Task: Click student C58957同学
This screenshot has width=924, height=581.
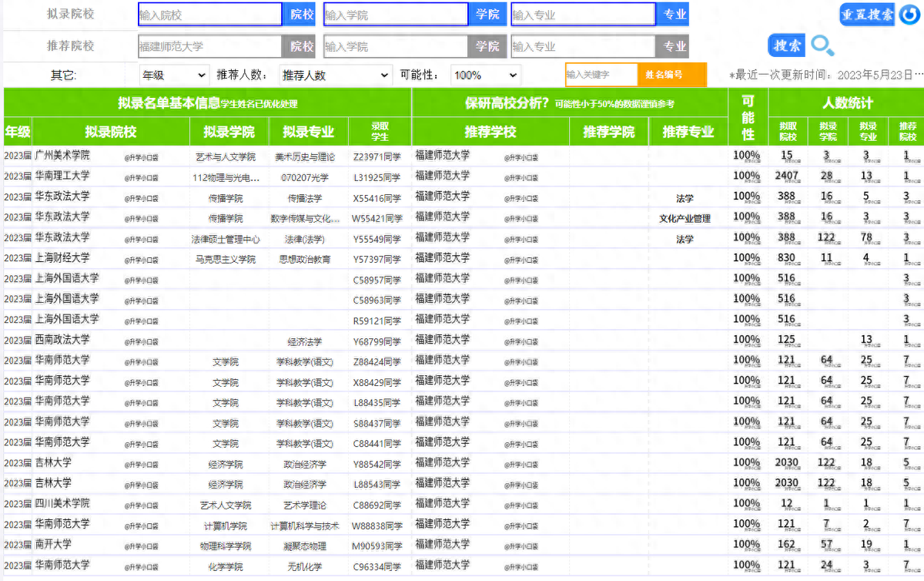Action: (x=377, y=280)
